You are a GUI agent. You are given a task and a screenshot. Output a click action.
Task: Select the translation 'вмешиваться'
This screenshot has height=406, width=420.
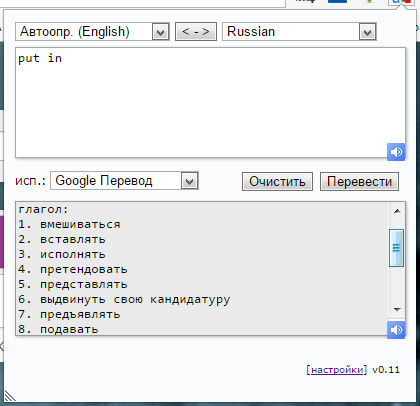coord(80,224)
